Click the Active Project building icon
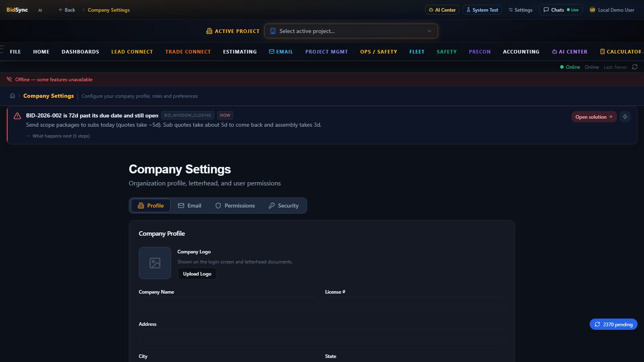The height and width of the screenshot is (362, 644). pyautogui.click(x=209, y=31)
